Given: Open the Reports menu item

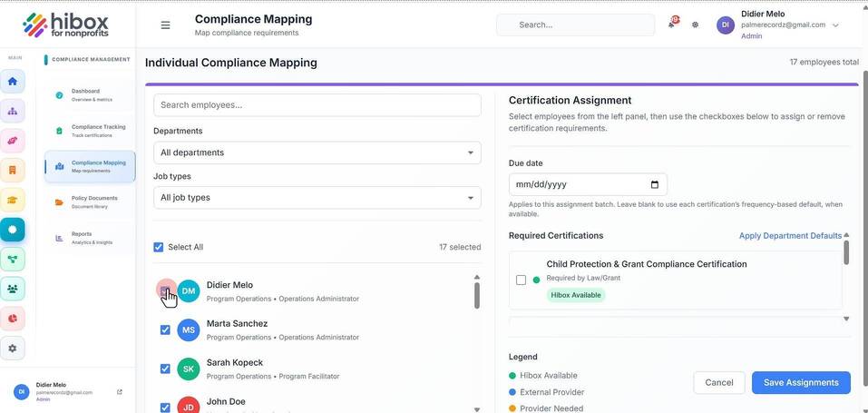Looking at the screenshot, I should pos(89,238).
